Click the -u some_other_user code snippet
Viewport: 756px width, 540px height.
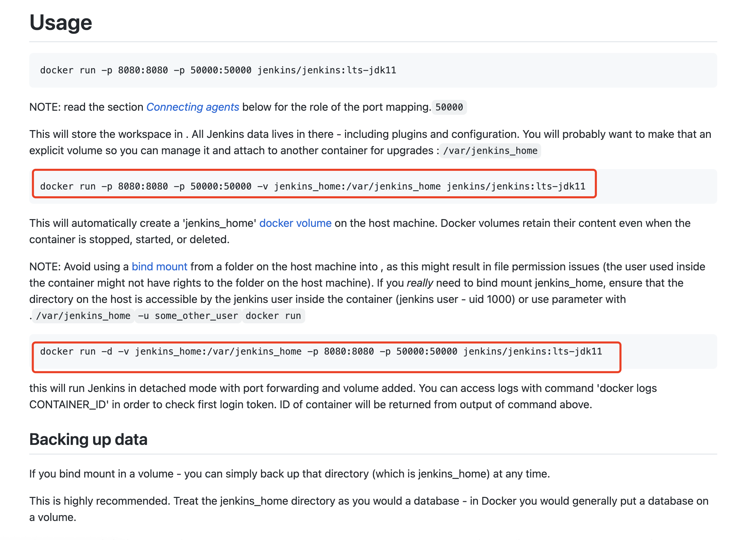click(188, 316)
